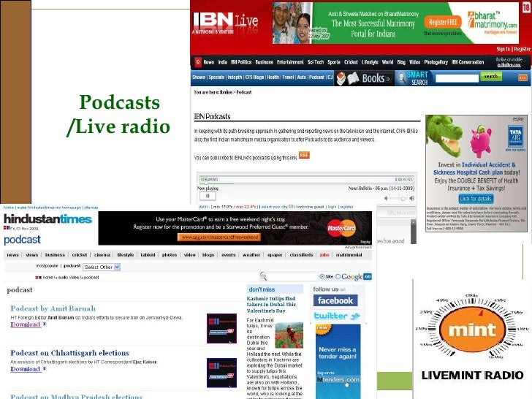Open 'Podcast by Amit Baruah' heading link
Viewport: 532px width, 399px height.
pos(53,308)
